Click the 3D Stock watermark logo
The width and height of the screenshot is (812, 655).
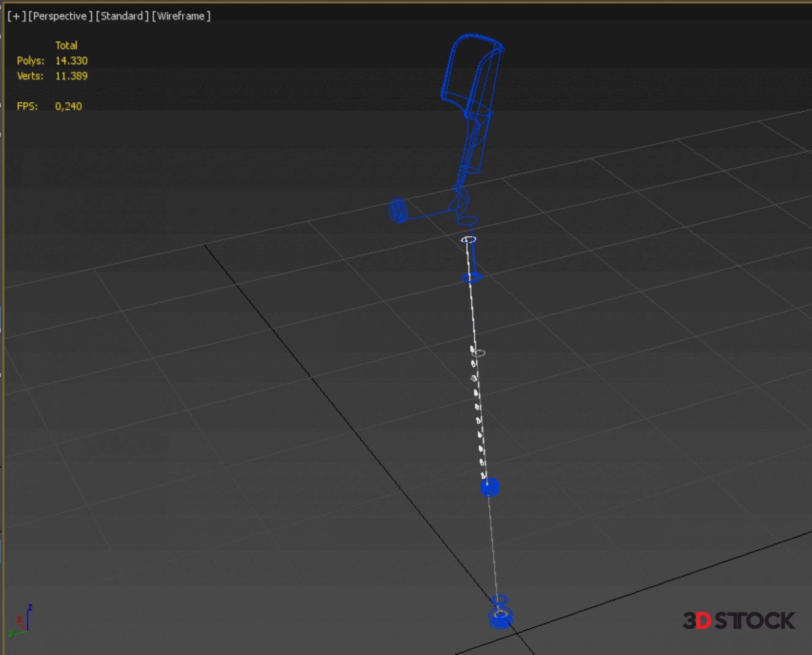coord(739,621)
